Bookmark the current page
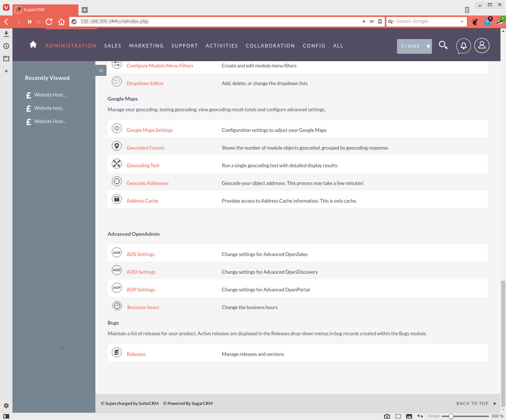This screenshot has height=420, width=506. point(380,22)
